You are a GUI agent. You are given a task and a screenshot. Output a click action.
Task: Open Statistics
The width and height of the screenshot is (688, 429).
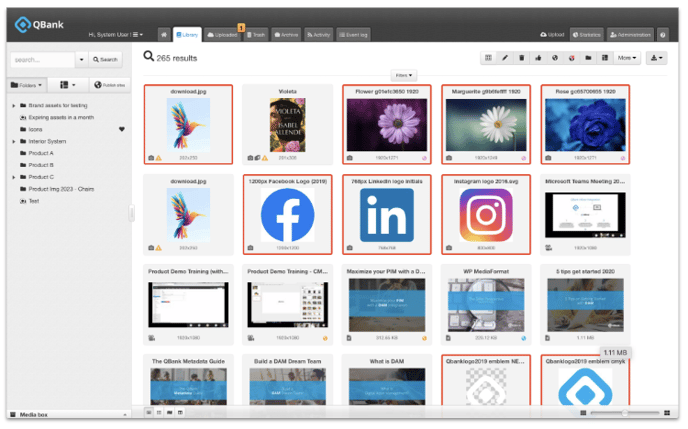[x=587, y=35]
